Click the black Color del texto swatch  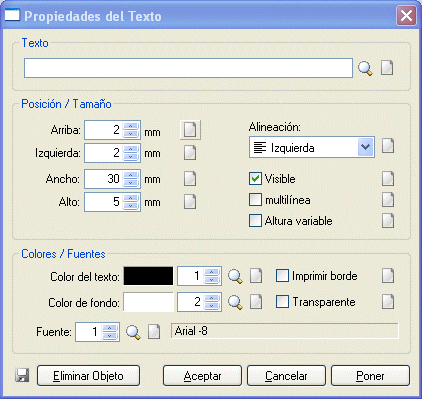coord(148,276)
